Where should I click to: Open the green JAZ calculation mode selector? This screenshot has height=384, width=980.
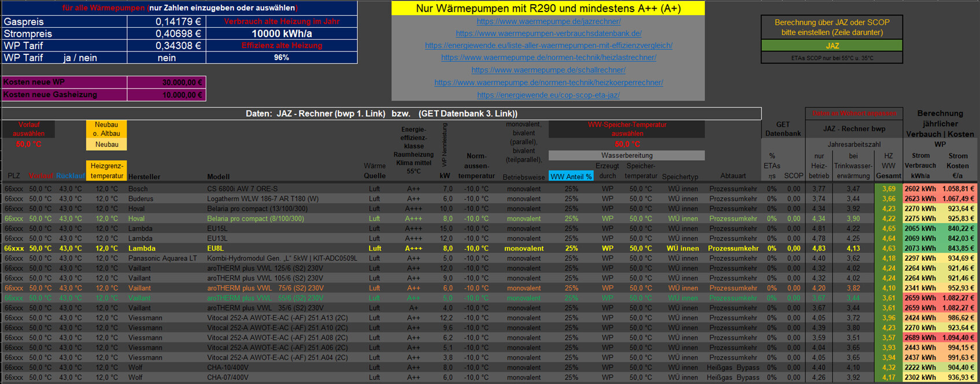(831, 46)
